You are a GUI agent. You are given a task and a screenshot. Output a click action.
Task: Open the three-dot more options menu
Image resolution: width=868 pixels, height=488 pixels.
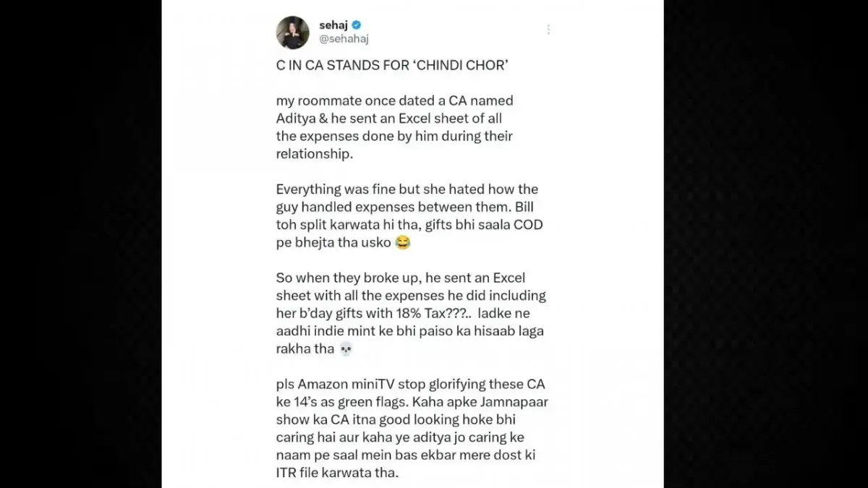pos(548,30)
